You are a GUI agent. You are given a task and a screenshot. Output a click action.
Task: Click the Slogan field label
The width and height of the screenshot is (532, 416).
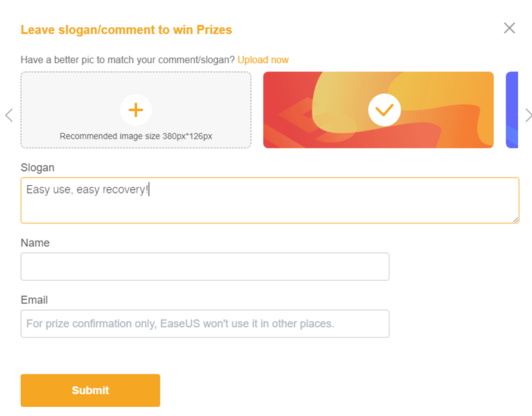(37, 168)
